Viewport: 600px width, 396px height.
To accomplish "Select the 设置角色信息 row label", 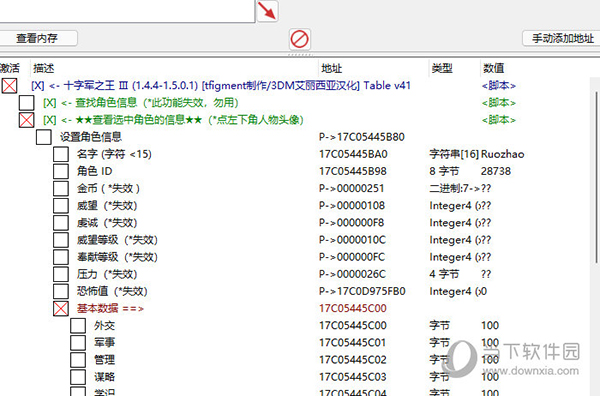I will point(91,137).
